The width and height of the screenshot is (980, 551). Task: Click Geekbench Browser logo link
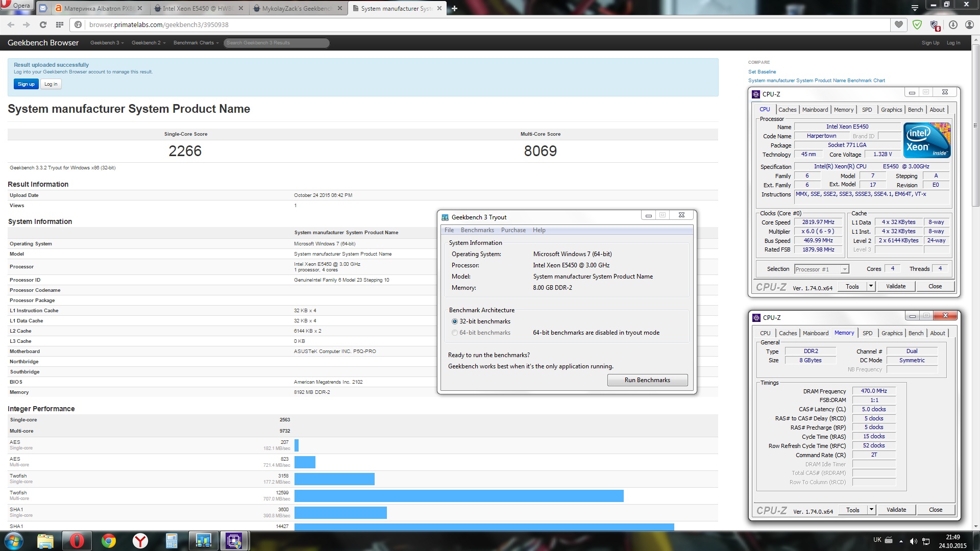(x=43, y=43)
